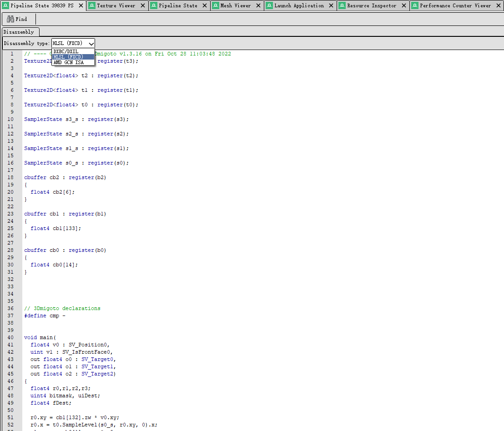The width and height of the screenshot is (504, 431).
Task: Click the '// 3Dmigoto declarations' comment
Action: pyautogui.click(x=62, y=308)
